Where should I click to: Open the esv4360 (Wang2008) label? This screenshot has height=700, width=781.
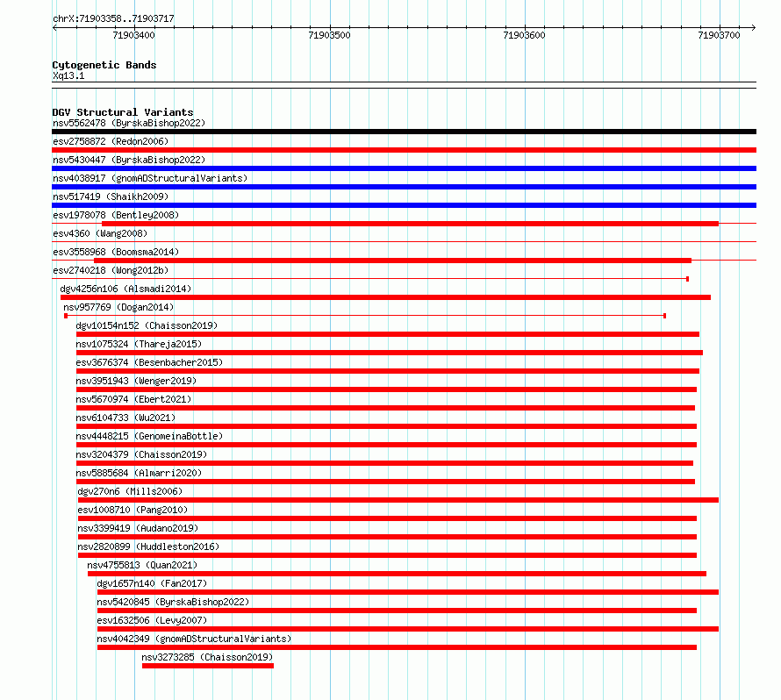(100, 233)
